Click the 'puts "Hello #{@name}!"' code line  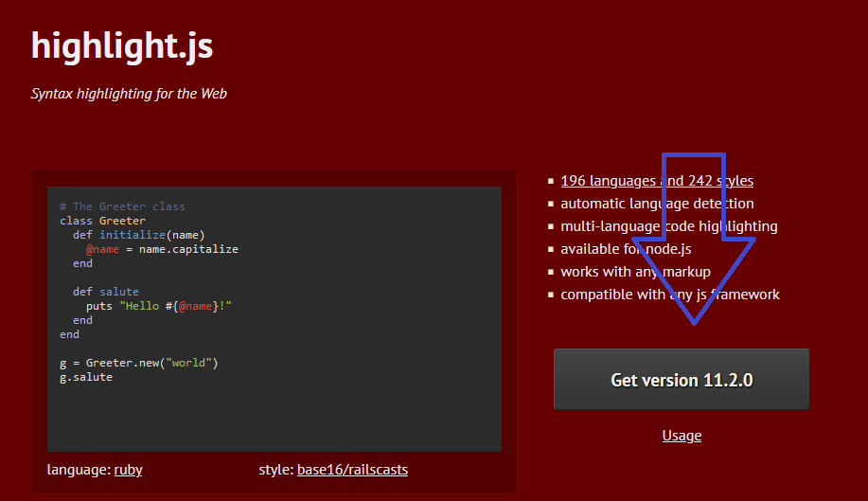point(159,306)
